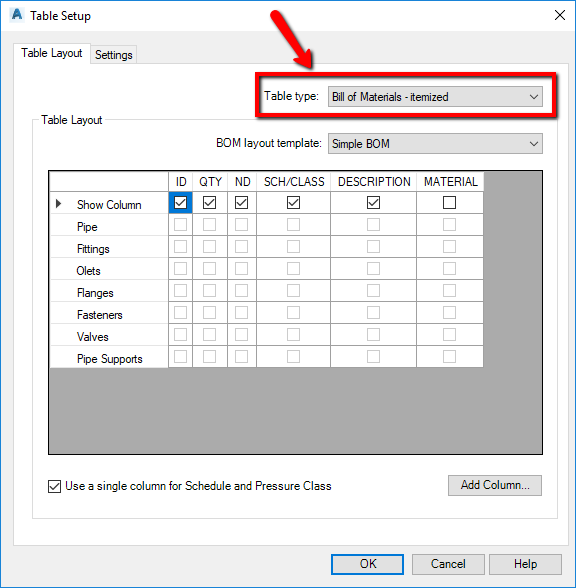This screenshot has height=588, width=576.
Task: Select the ND column header
Action: pyautogui.click(x=242, y=182)
